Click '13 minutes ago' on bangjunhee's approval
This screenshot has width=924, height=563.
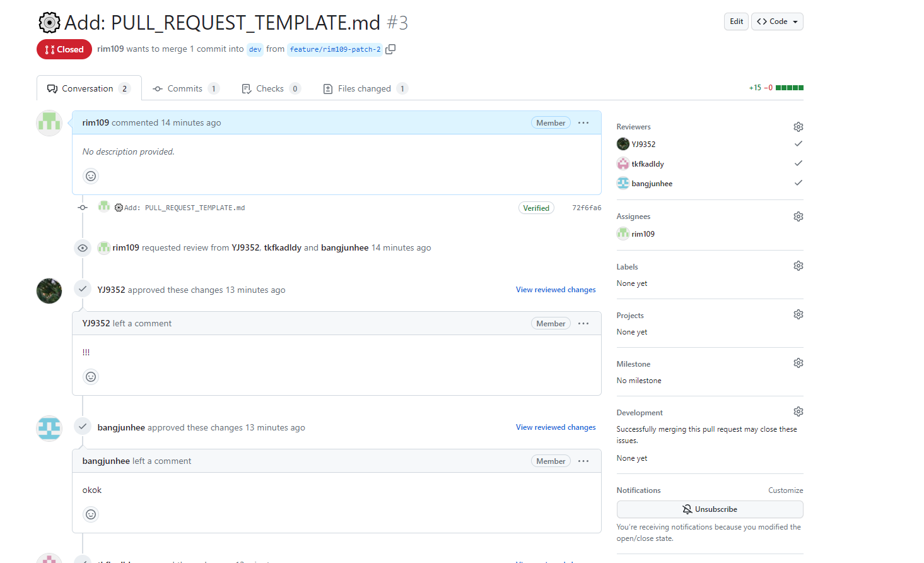click(275, 427)
